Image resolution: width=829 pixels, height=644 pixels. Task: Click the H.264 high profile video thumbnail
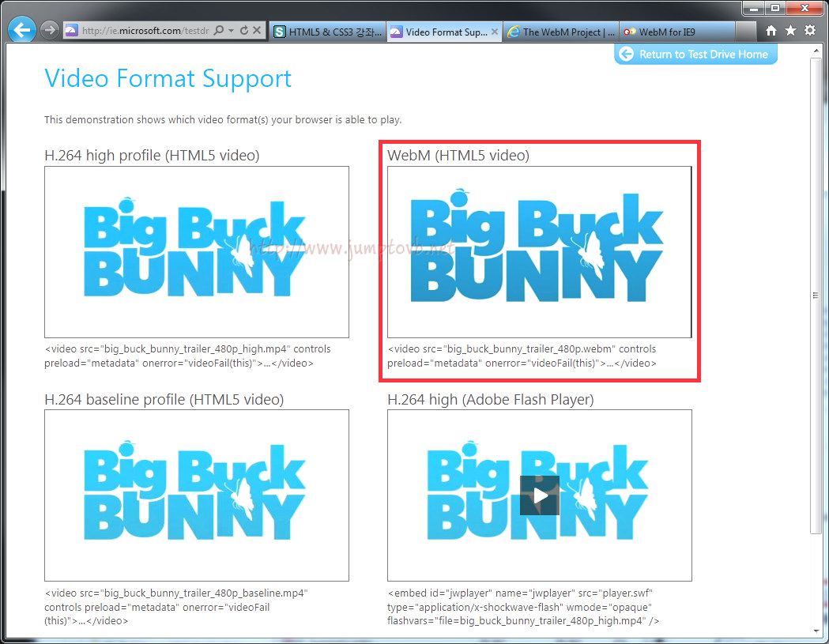(197, 252)
